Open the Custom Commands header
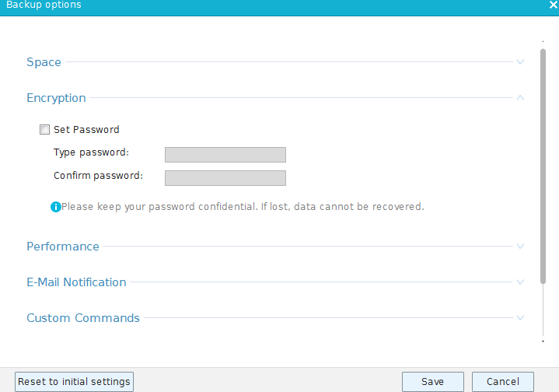The height and width of the screenshot is (392, 559). click(83, 318)
